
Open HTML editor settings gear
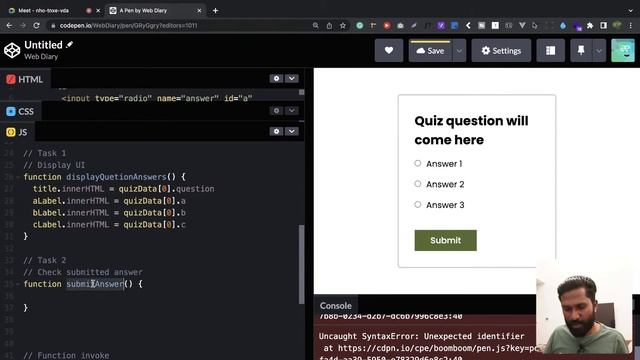(276, 78)
